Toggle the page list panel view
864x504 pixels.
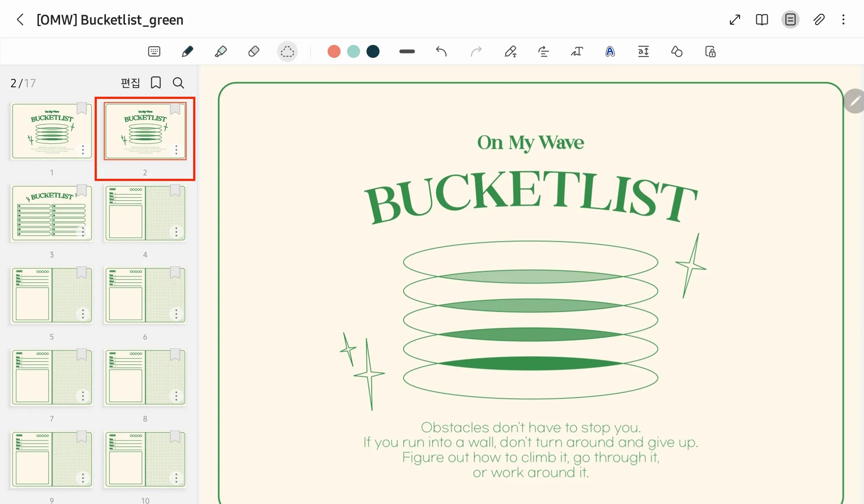pyautogui.click(x=790, y=19)
